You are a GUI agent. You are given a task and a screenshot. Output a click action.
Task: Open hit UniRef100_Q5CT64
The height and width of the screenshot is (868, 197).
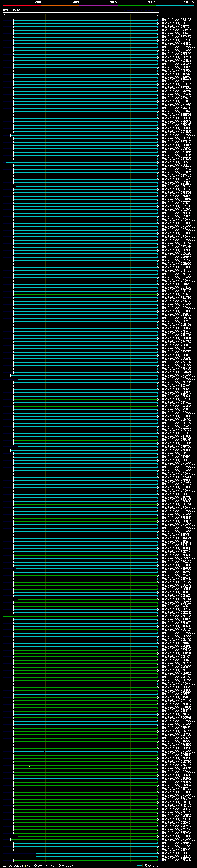pos(177,616)
